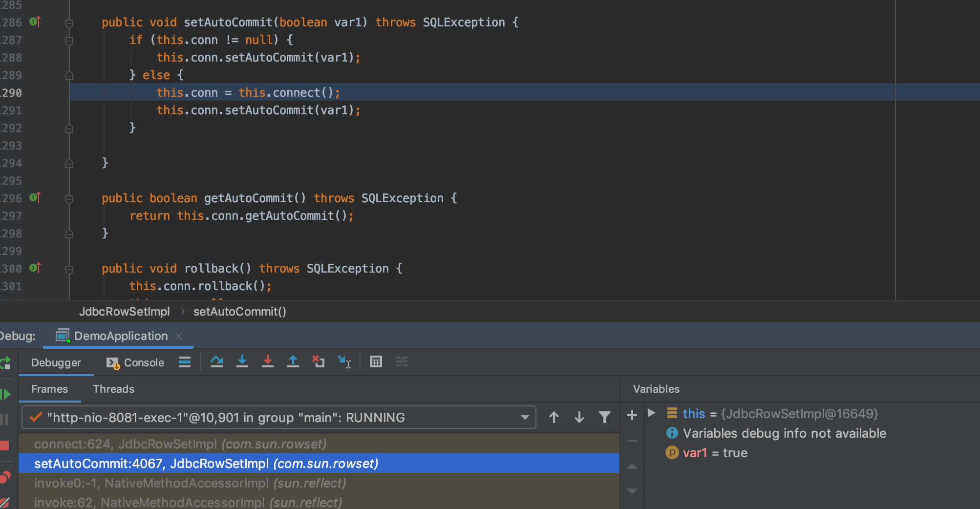Click the Mute Breakpoints icon
This screenshot has height=509, width=980.
pyautogui.click(x=5, y=503)
